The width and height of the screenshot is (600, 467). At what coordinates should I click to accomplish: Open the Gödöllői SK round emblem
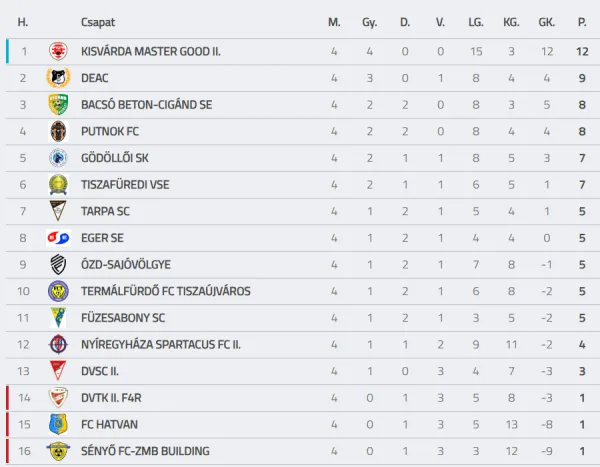[x=58, y=158]
